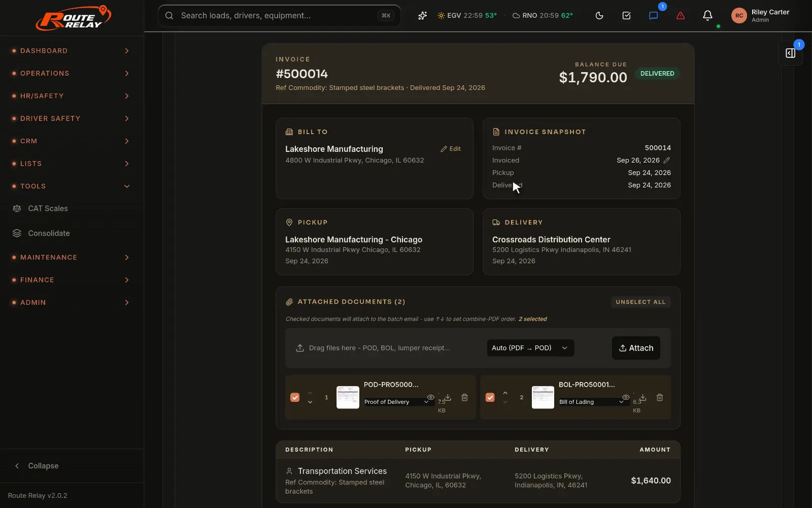
Task: Delete the POD-PRO5000 document
Action: point(464,397)
